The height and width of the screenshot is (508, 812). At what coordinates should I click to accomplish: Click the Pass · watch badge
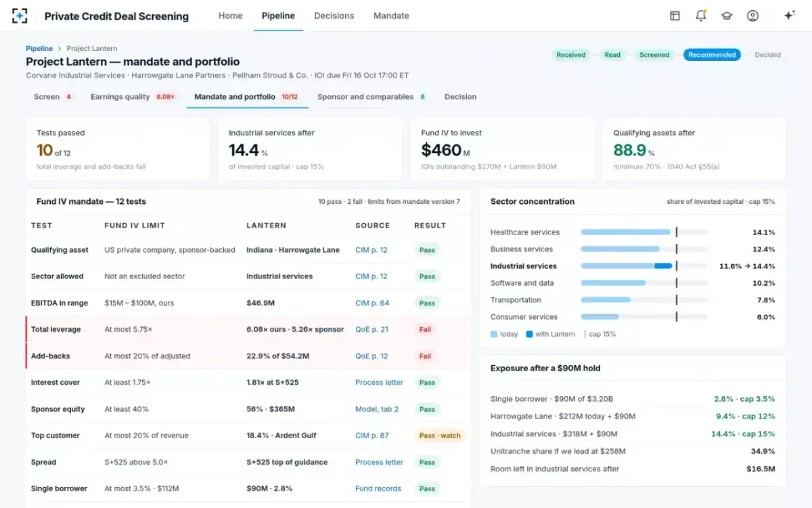[440, 436]
